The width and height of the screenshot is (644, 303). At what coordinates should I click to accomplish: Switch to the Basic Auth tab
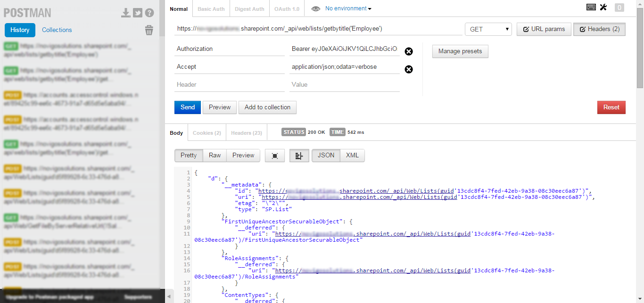tap(211, 8)
